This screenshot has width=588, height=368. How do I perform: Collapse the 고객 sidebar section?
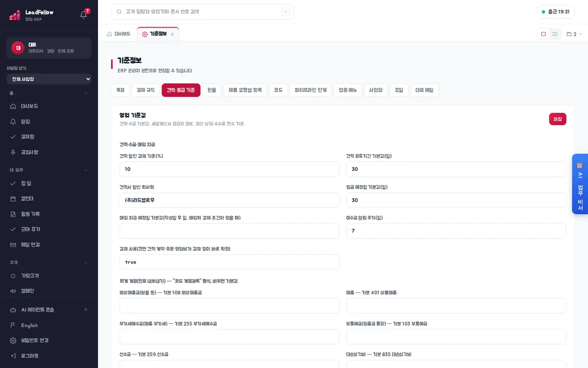[x=86, y=263]
